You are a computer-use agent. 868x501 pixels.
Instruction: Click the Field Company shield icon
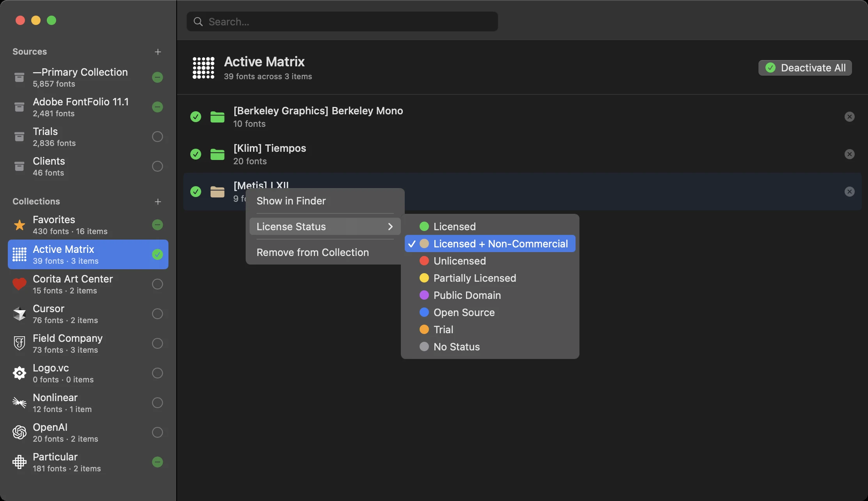19,344
